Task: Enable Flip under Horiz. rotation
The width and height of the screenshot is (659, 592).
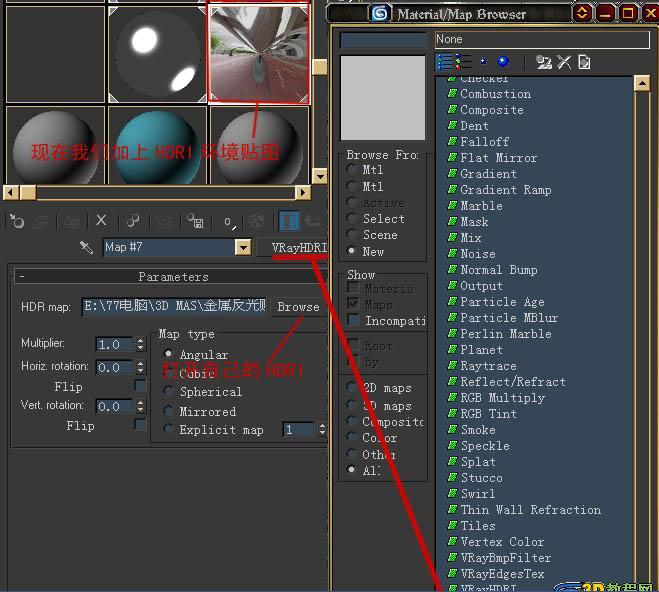Action: coord(140,386)
